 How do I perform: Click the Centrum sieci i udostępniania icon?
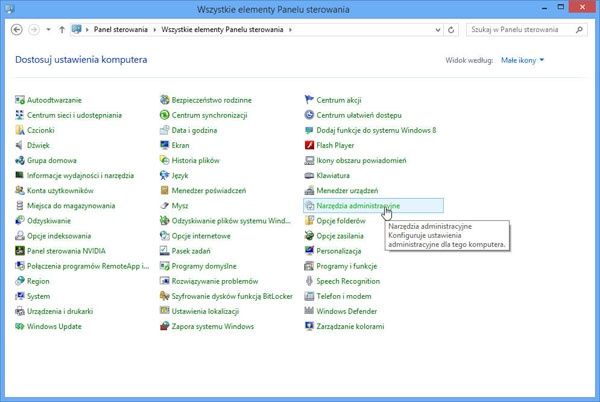coord(20,115)
